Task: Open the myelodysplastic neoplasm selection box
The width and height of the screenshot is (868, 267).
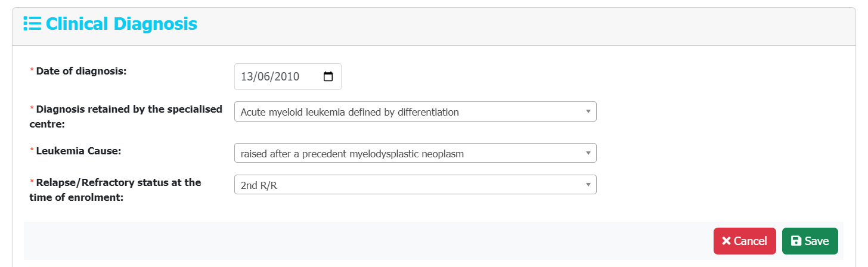Action: (x=416, y=153)
